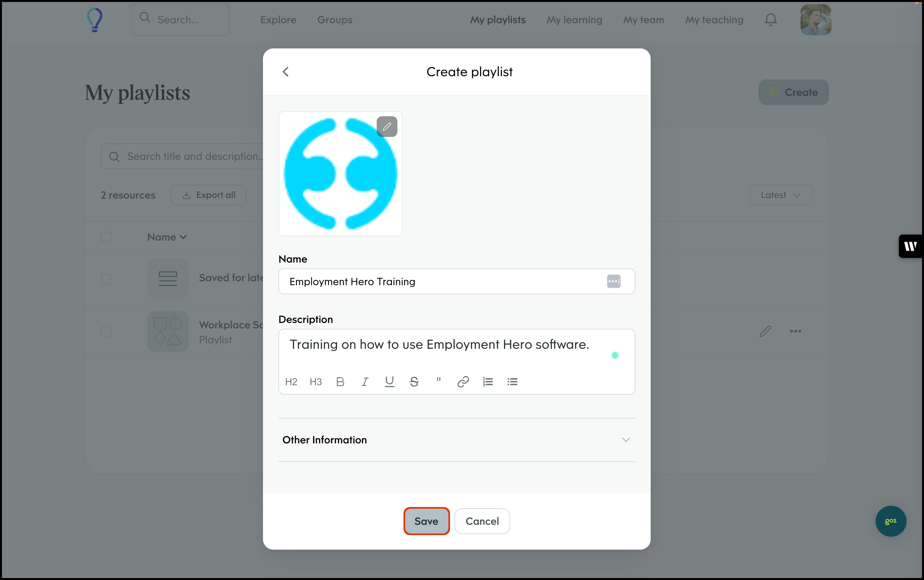Viewport: 924px width, 580px height.
Task: Toggle underline in description toolbar
Action: coord(389,382)
